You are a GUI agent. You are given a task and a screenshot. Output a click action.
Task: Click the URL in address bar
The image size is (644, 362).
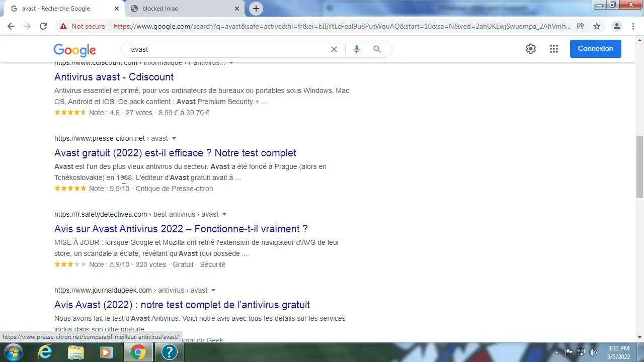342,26
